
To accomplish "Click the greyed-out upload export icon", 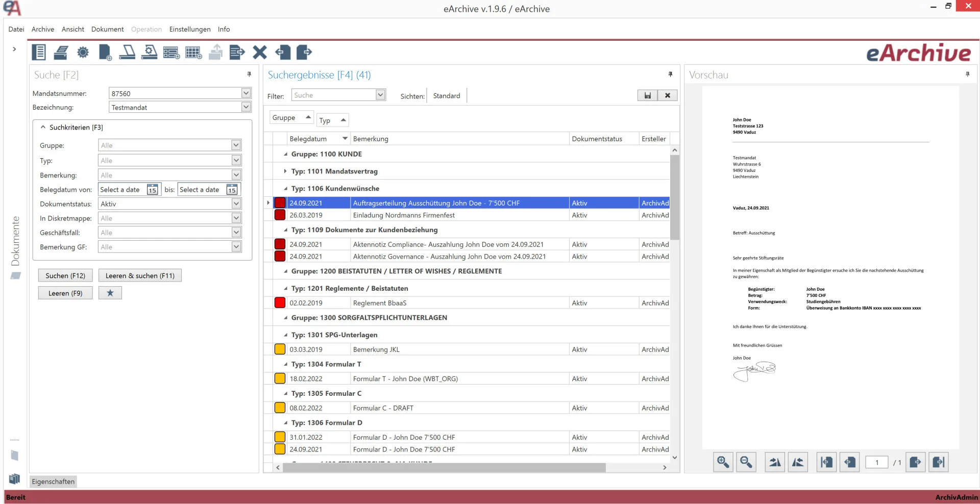I will (216, 52).
